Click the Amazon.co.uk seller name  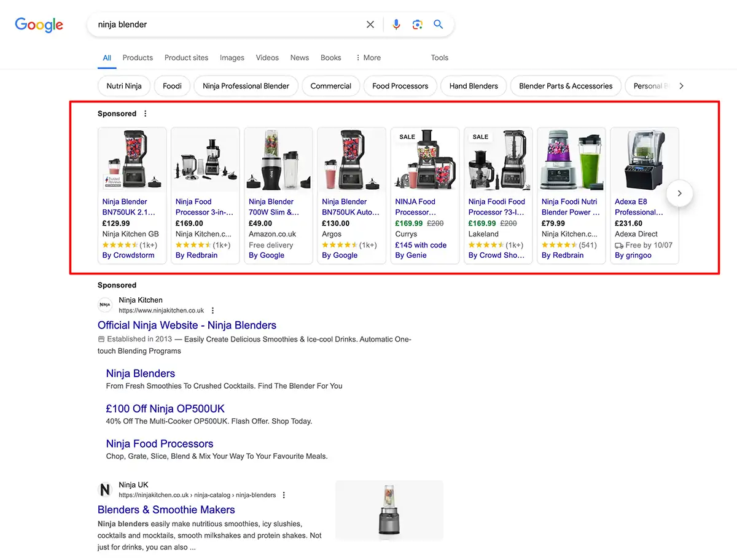(x=272, y=234)
